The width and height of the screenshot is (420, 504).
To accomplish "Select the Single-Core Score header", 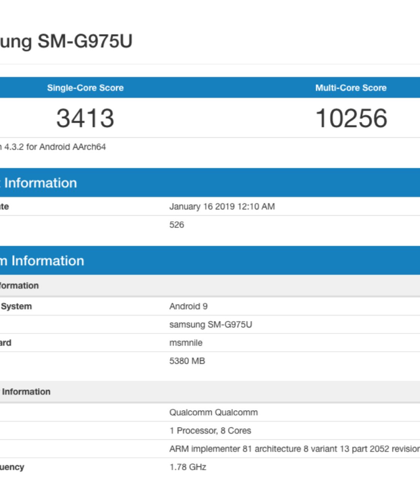I will coord(85,88).
